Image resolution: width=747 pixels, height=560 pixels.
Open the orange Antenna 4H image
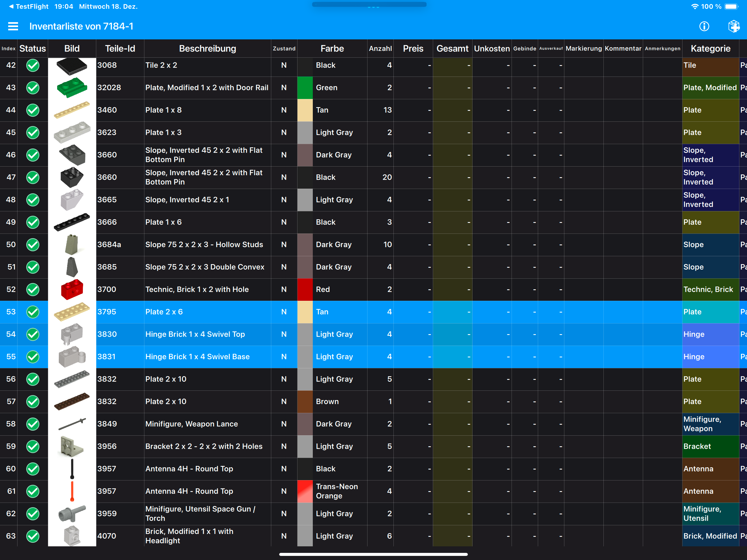72,491
